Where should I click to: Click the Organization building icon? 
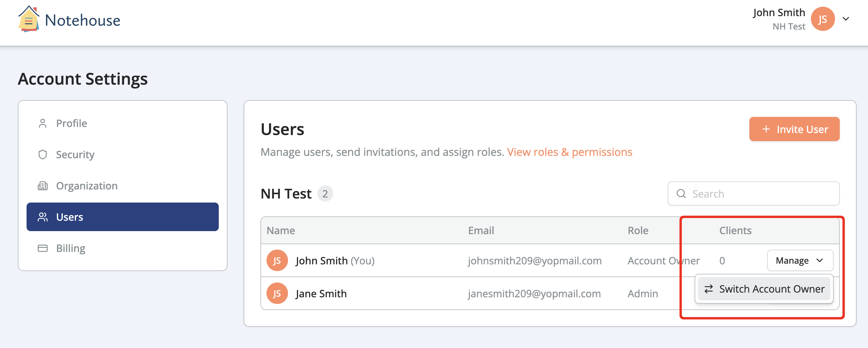pos(43,186)
